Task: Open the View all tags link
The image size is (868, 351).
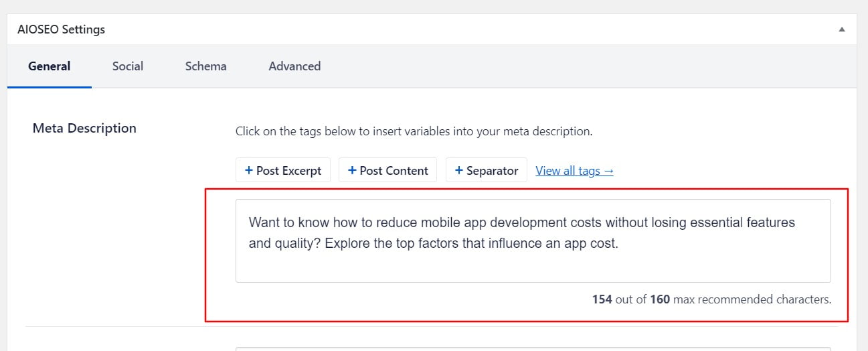Action: coord(574,171)
